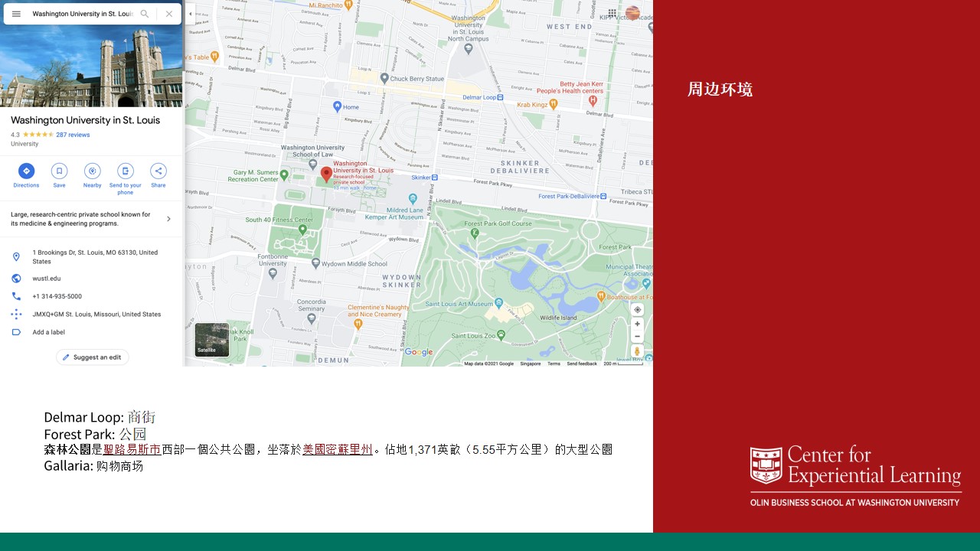Click the university photo header
The image size is (980, 551).
coord(92,66)
